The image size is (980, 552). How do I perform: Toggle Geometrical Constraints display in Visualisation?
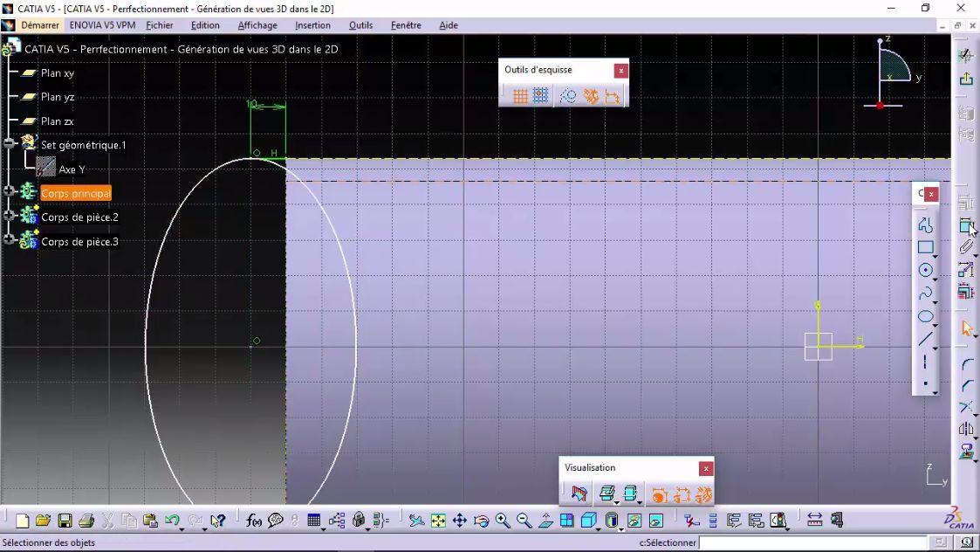703,496
